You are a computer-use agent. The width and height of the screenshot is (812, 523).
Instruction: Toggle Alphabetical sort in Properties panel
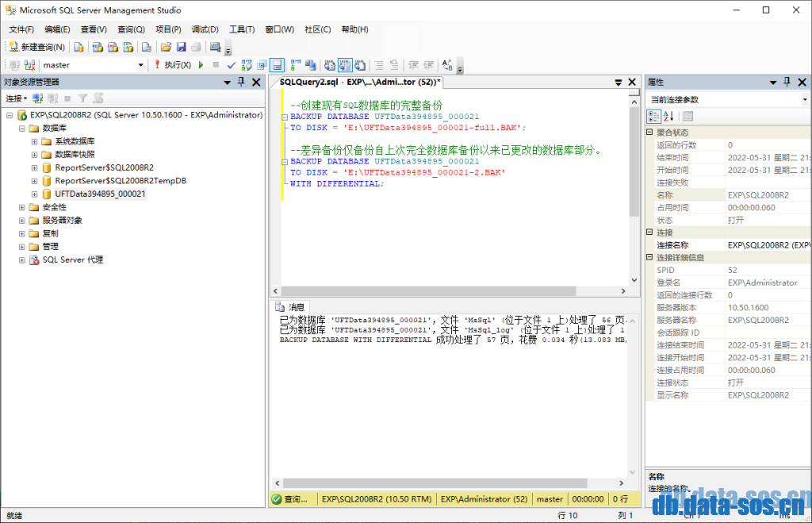point(668,116)
